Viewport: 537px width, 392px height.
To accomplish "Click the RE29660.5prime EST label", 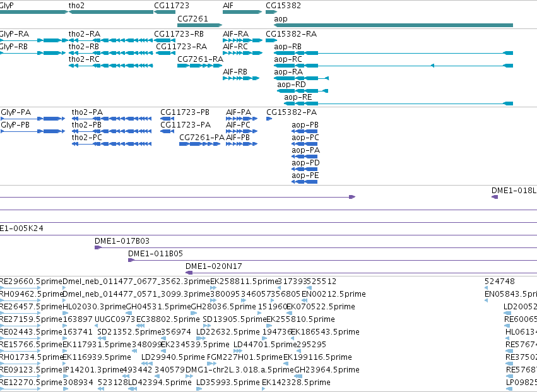I will pos(31,282).
